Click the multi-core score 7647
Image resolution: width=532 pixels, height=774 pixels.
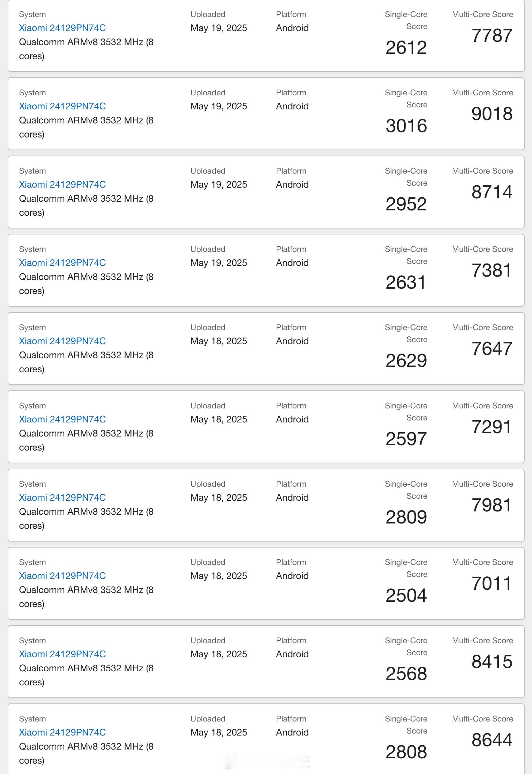(492, 349)
